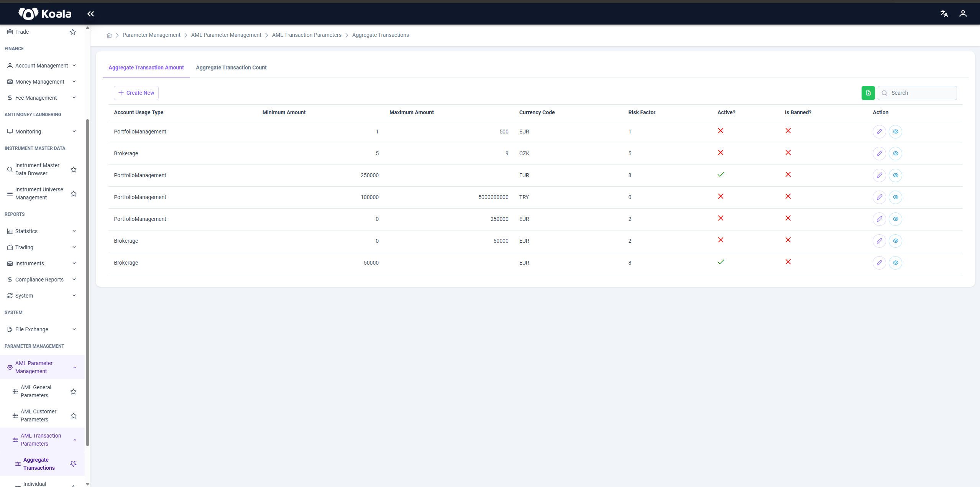
Task: Select Aggregate Transaction Amount tab
Action: point(146,67)
